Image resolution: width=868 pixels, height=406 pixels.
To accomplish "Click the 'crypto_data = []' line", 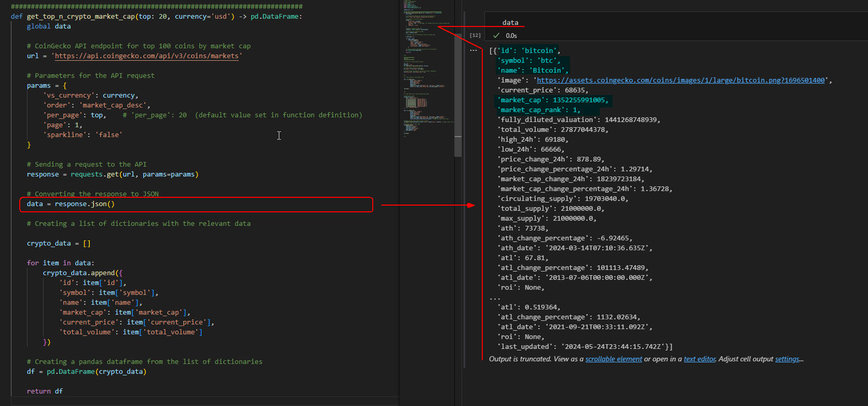I will [x=59, y=243].
